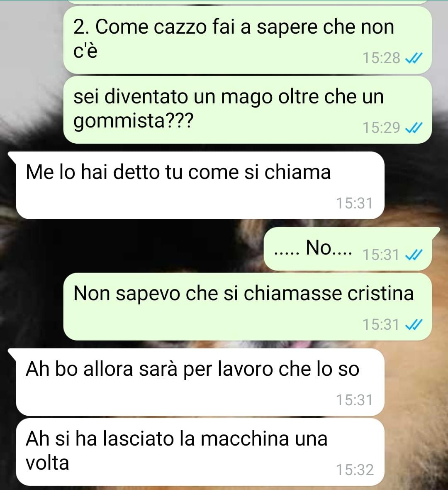Tap the word 'gommista???' in the message
448x490 pixels.
coord(134,121)
